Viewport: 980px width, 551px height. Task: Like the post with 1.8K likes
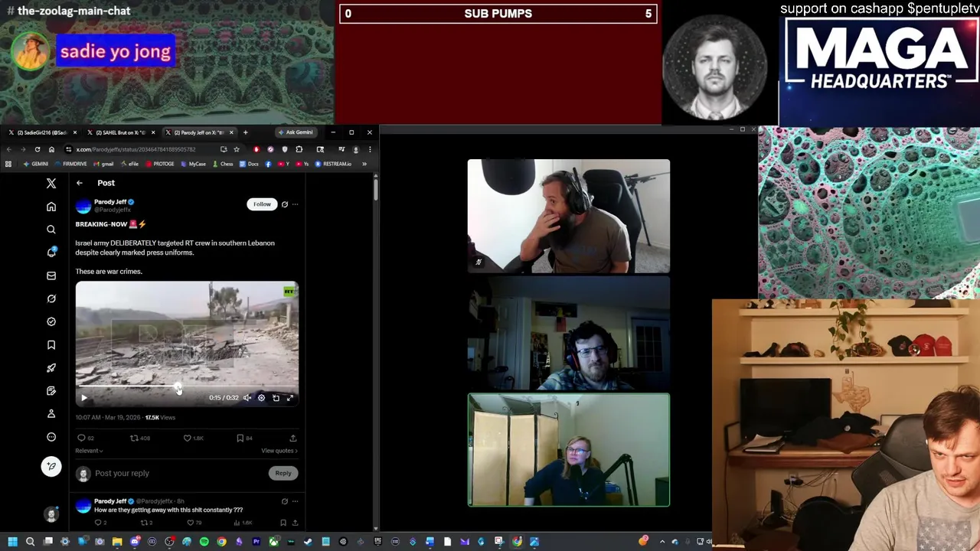(187, 438)
